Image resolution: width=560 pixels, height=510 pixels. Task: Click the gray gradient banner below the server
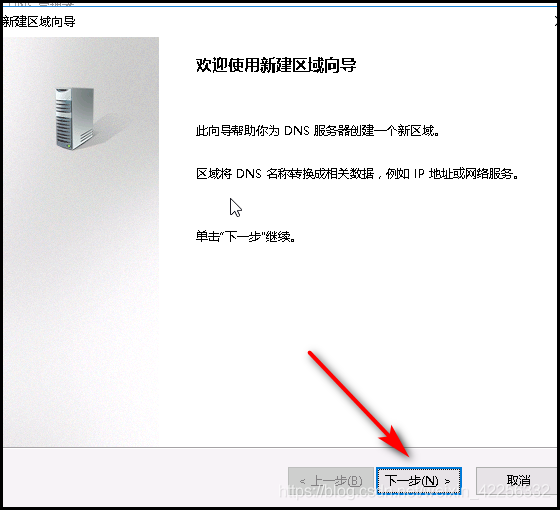(x=81, y=300)
